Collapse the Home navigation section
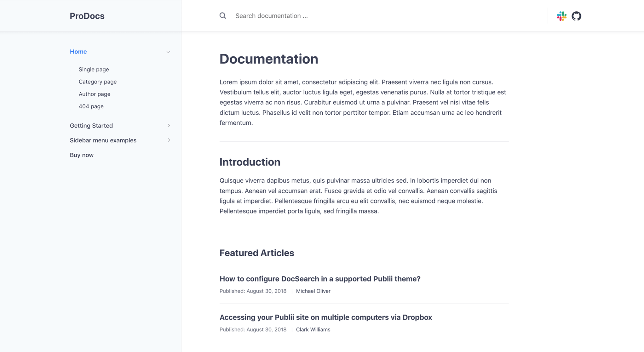The width and height of the screenshot is (644, 352). click(169, 52)
